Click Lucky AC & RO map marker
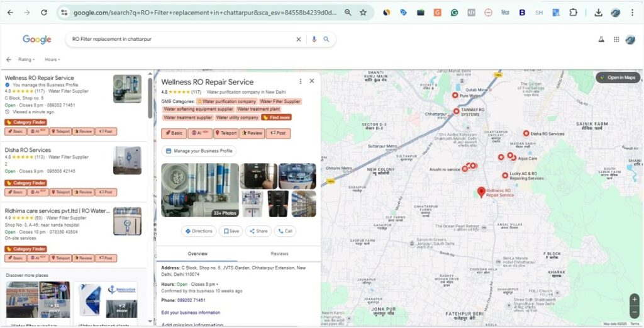 [x=505, y=176]
